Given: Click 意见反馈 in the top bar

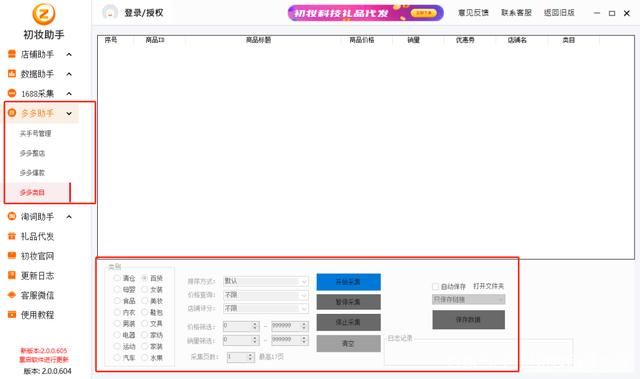Looking at the screenshot, I should (473, 13).
